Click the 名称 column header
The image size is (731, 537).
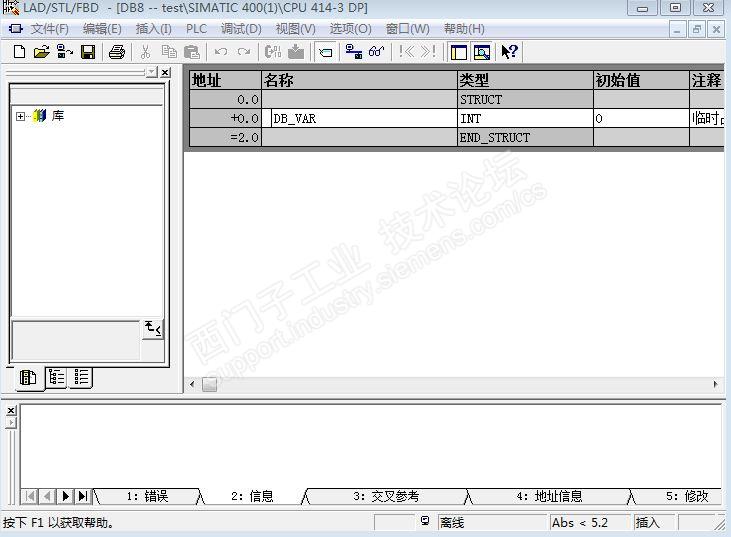click(359, 80)
